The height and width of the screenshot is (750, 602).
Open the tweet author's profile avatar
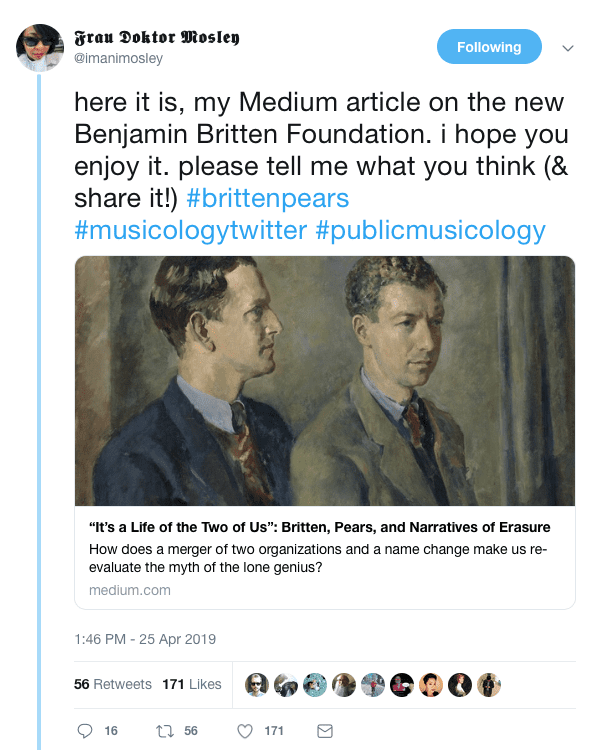point(40,47)
